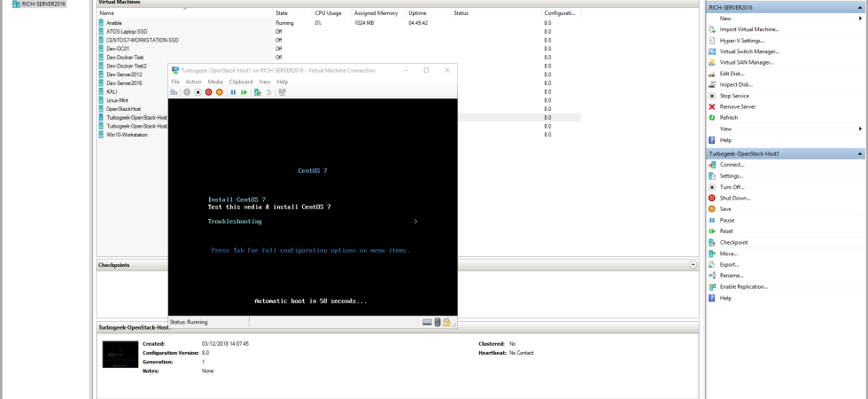Click Export action for selected VM
Screen dimensions: 868x399
pos(729,264)
